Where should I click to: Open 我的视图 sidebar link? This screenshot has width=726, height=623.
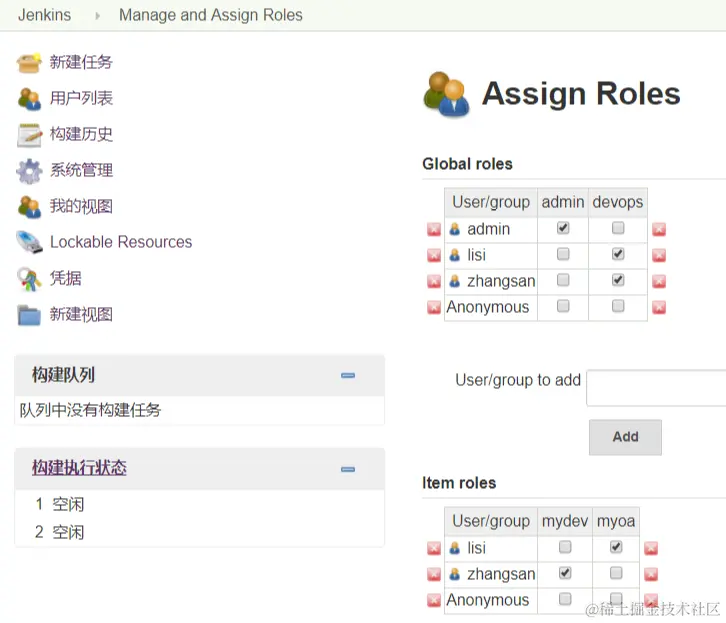81,206
